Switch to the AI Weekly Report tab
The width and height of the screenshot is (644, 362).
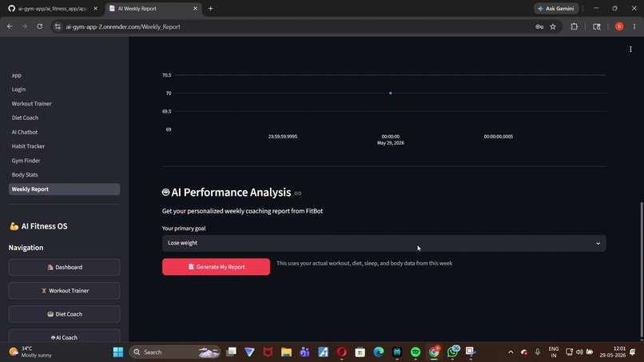coord(152,8)
